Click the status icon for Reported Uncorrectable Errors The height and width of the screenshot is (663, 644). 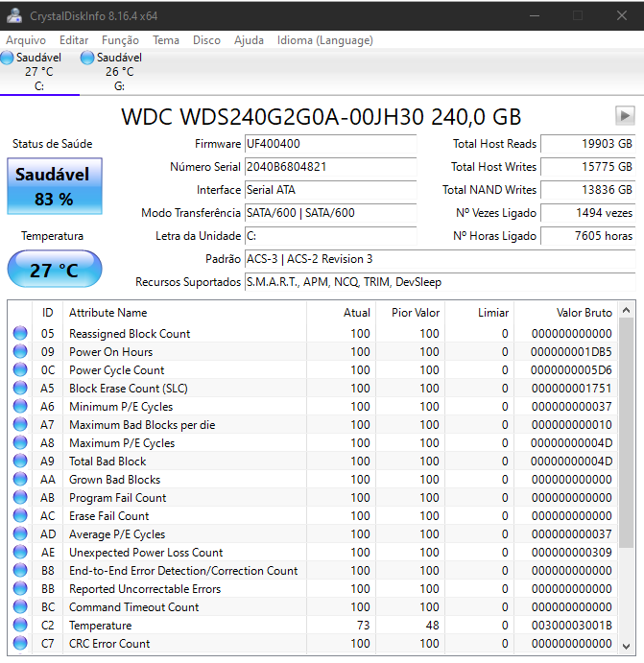(20, 588)
